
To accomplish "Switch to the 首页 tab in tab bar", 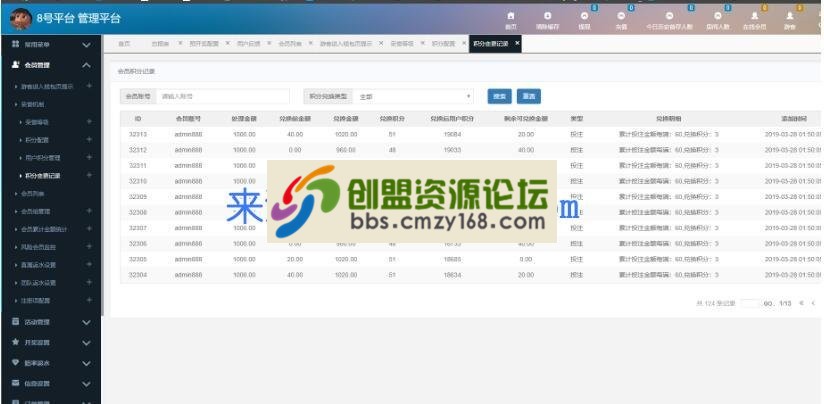I will (124, 44).
